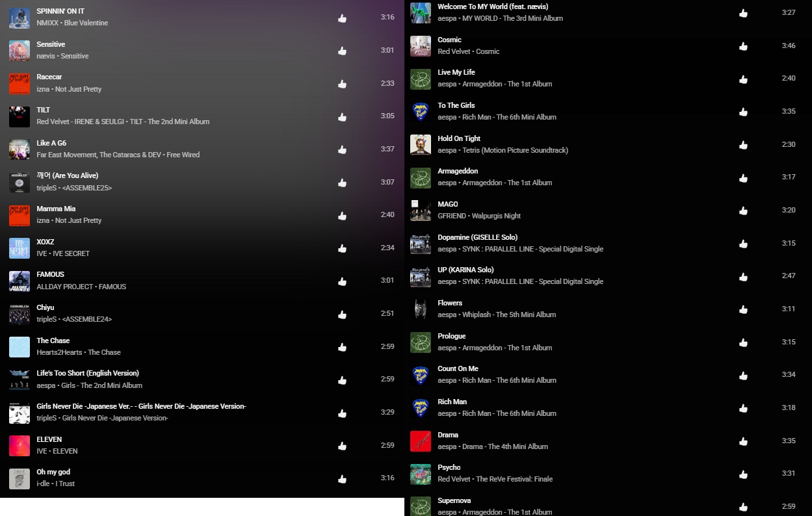This screenshot has width=812, height=516.
Task: Open the NMIXX artist link
Action: click(x=47, y=23)
